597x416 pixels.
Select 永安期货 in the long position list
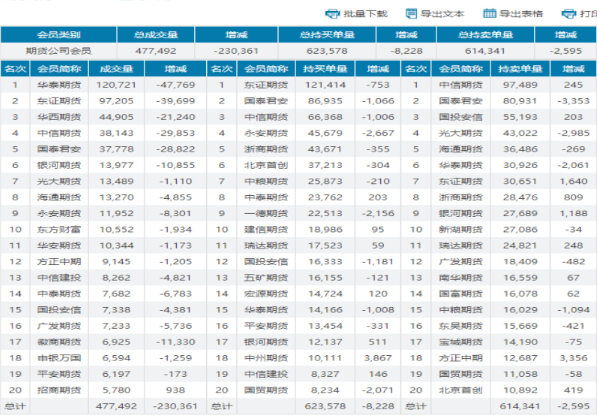(266, 133)
